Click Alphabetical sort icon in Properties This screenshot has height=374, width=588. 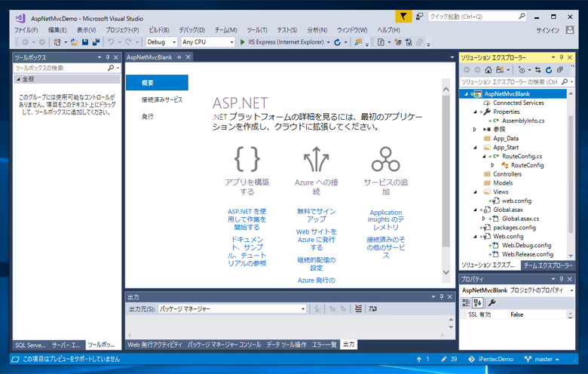click(x=477, y=302)
